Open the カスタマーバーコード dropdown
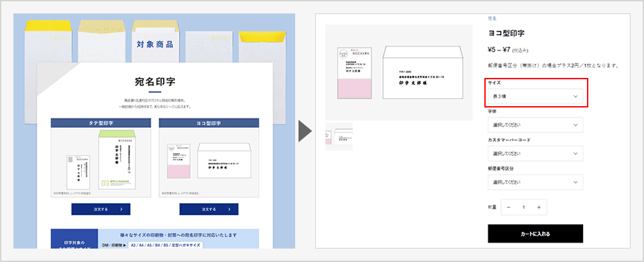This screenshot has width=644, height=262. pos(535,153)
